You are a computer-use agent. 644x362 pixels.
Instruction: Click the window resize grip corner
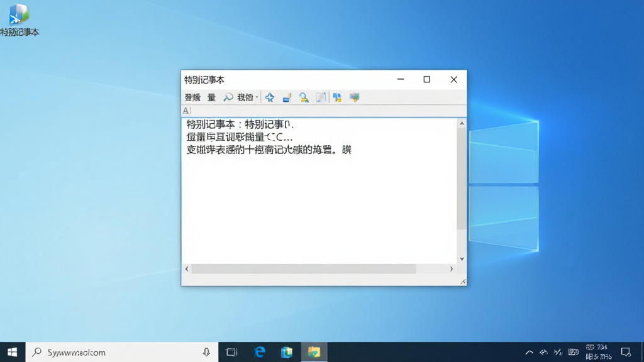(x=463, y=281)
